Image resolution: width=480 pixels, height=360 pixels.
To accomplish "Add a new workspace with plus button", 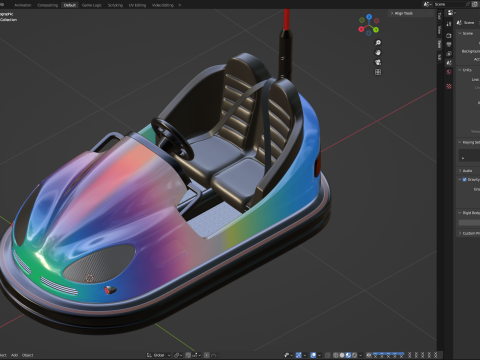I will coord(180,5).
